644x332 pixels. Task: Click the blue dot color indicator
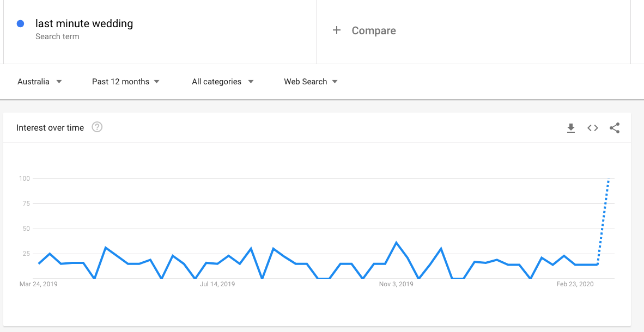tap(20, 24)
